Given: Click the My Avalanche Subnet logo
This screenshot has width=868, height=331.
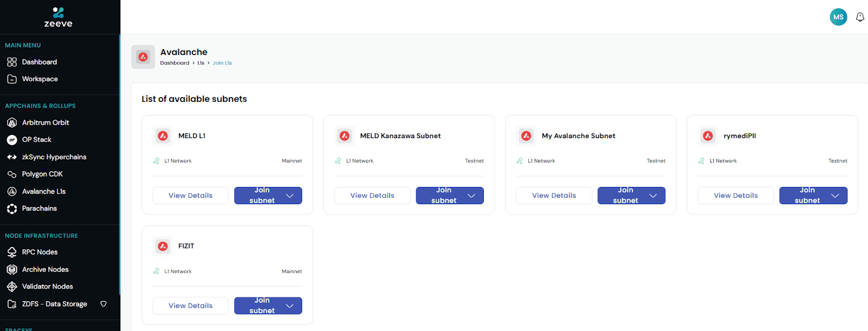Looking at the screenshot, I should 526,136.
